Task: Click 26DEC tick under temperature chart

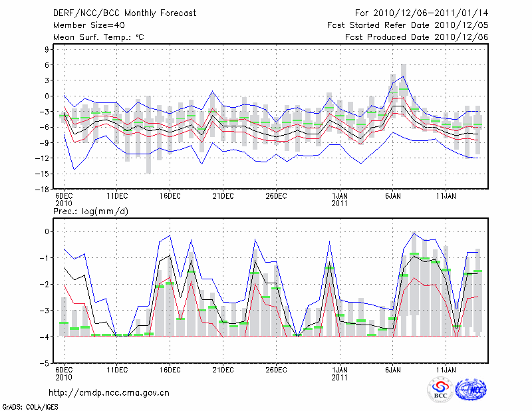Action: tap(276, 196)
